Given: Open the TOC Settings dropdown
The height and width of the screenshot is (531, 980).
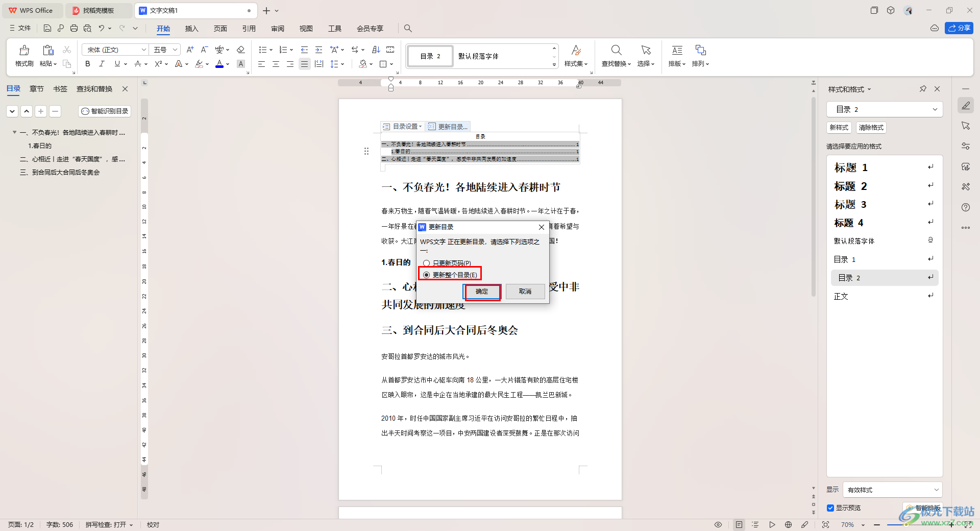Looking at the screenshot, I should click(x=403, y=127).
